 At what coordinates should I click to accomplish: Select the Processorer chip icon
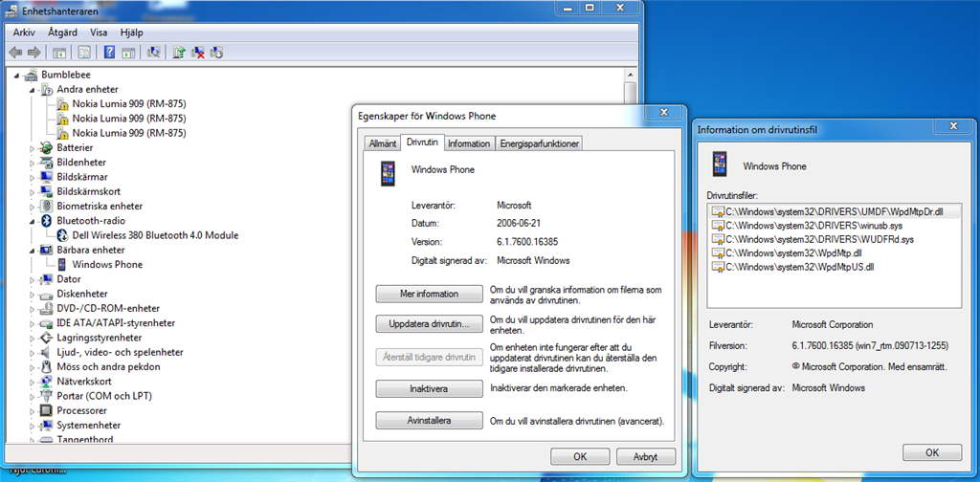click(x=47, y=411)
